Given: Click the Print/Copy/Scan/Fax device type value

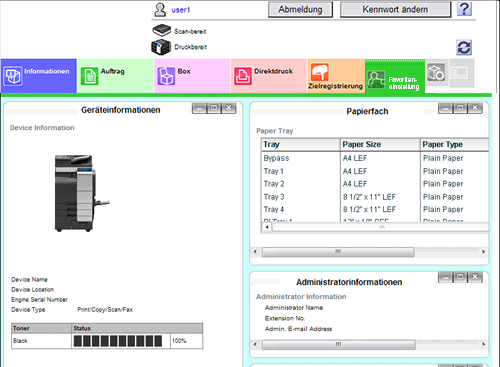Looking at the screenshot, I should coord(105,310).
